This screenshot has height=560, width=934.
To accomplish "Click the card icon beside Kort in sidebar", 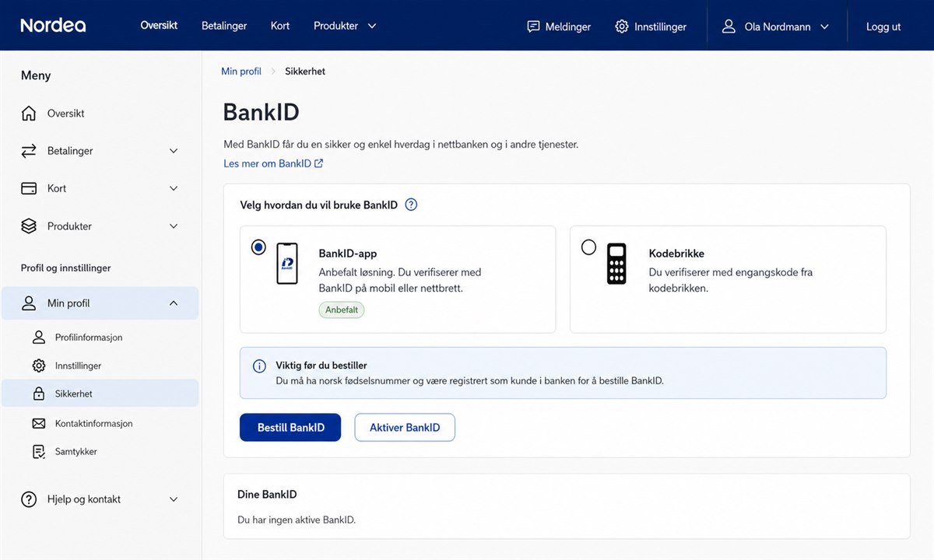I will coord(29,188).
